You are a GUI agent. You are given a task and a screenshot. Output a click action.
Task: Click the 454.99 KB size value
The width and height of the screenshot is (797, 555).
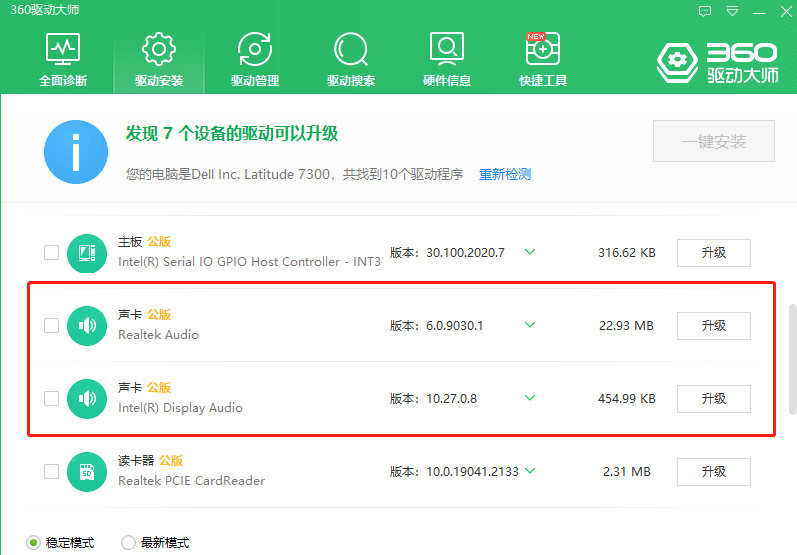coord(627,399)
